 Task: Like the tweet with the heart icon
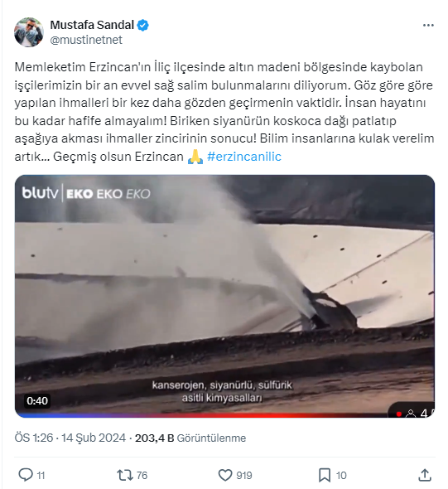coord(225,475)
